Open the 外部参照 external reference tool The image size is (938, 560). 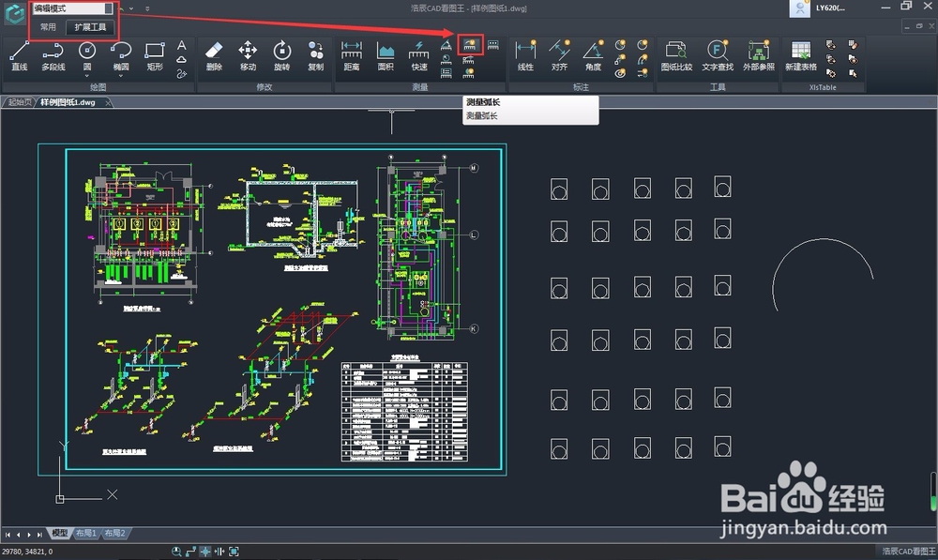(x=759, y=56)
